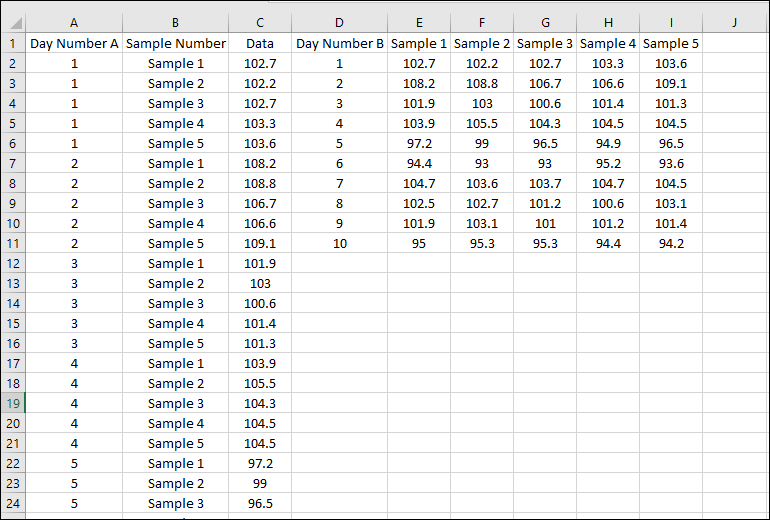Click empty cell J1
Screen dimensions: 770x520
(733, 43)
